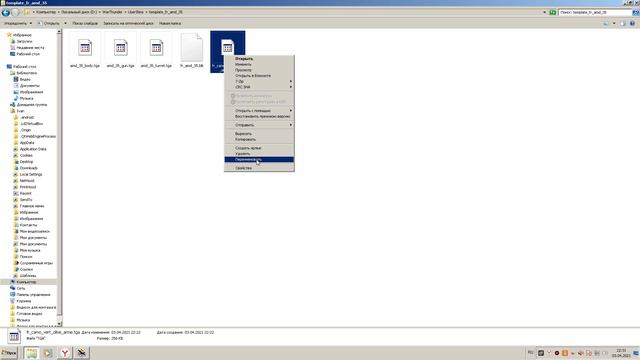Expand the 7-Zip submenu in context menu

click(x=259, y=81)
